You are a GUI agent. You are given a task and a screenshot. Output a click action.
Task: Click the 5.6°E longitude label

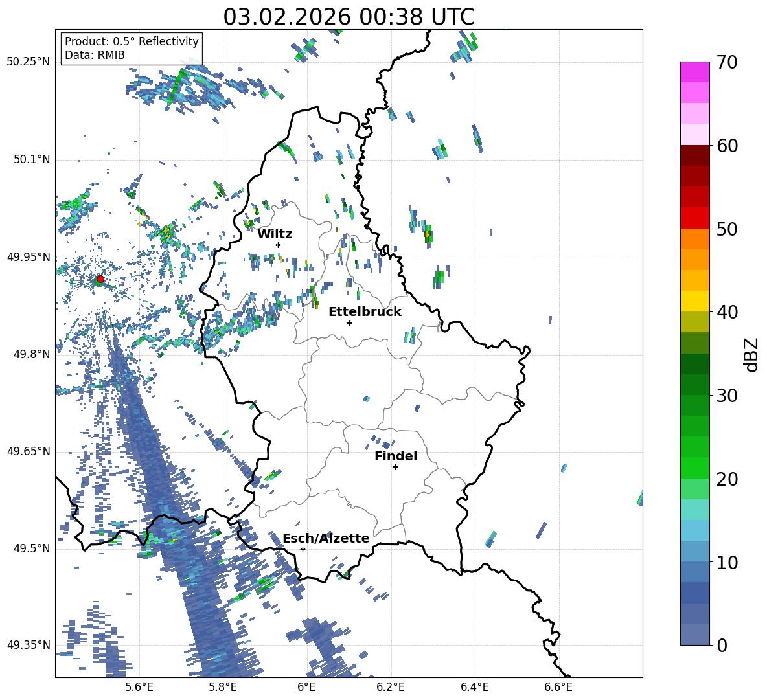tap(139, 687)
